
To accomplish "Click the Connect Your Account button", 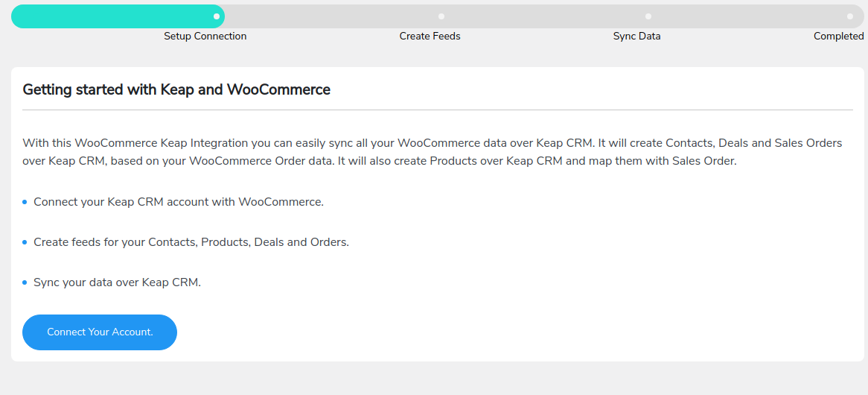I will tap(100, 332).
